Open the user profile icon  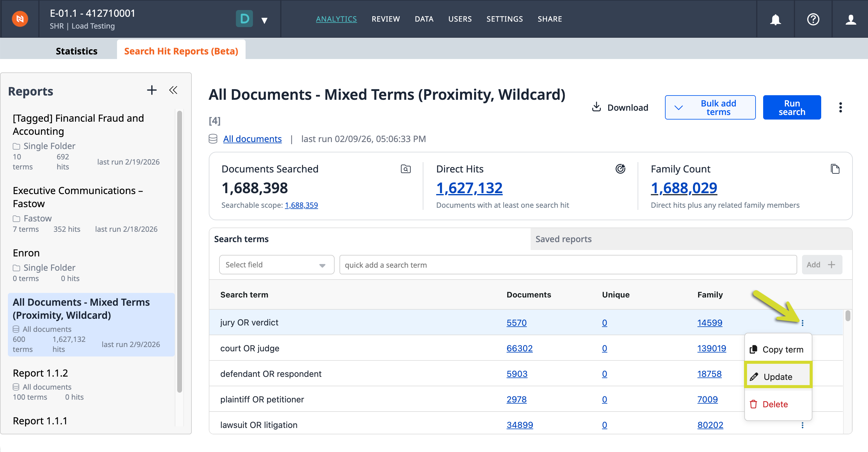850,19
